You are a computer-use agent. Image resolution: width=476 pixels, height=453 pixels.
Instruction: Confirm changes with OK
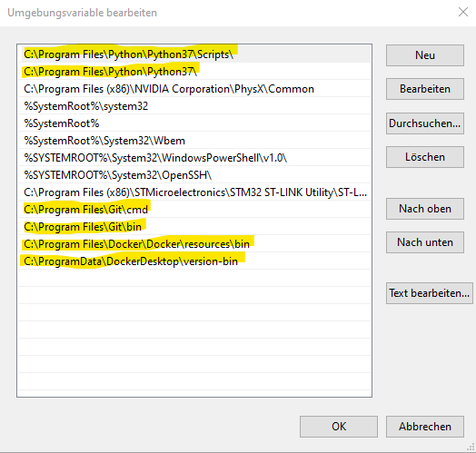(x=339, y=427)
